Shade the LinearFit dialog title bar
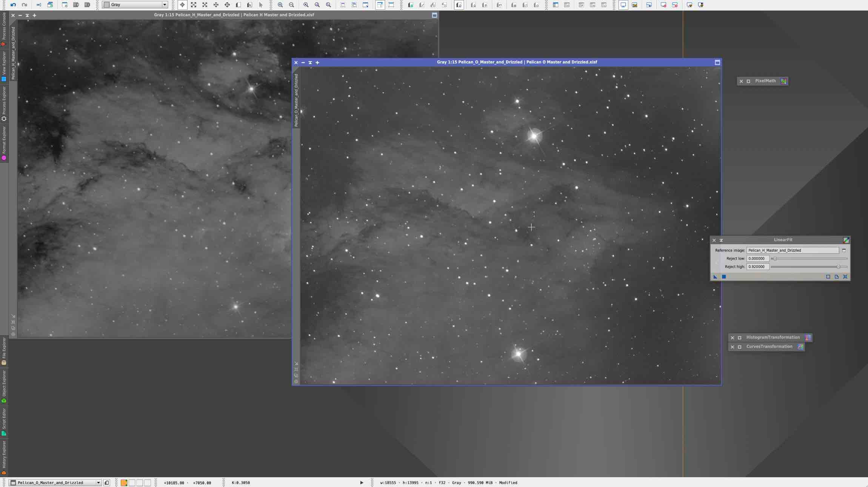Image resolution: width=868 pixels, height=487 pixels. coord(721,240)
